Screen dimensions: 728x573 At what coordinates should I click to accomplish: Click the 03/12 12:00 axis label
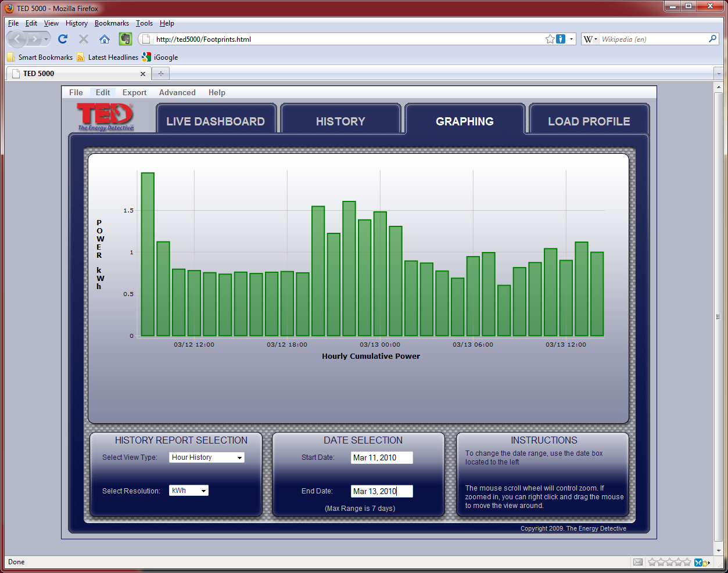click(194, 344)
